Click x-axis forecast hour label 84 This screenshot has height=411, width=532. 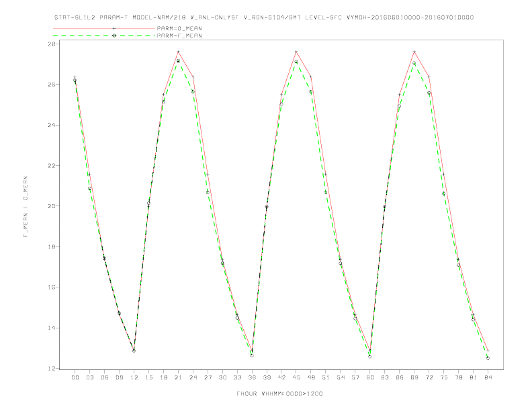488,377
